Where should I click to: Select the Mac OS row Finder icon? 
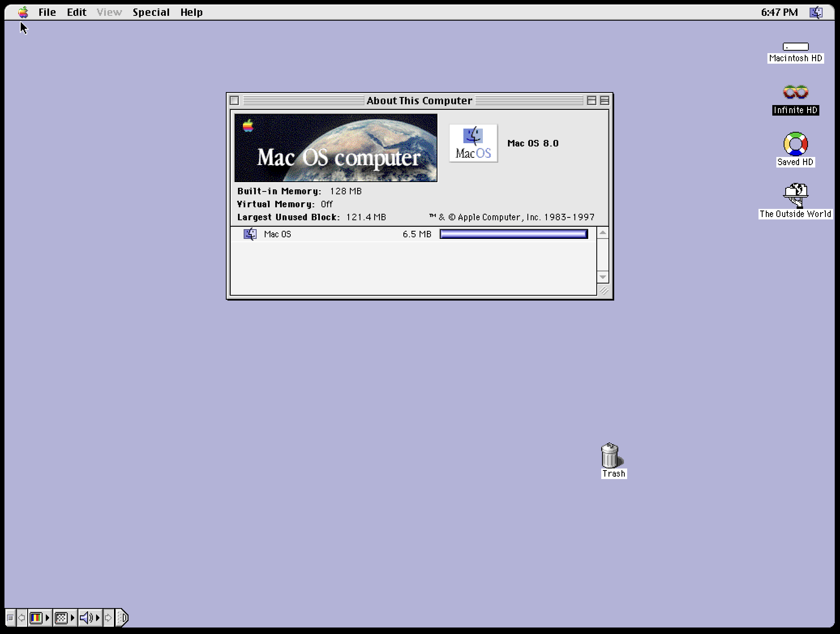tap(250, 234)
